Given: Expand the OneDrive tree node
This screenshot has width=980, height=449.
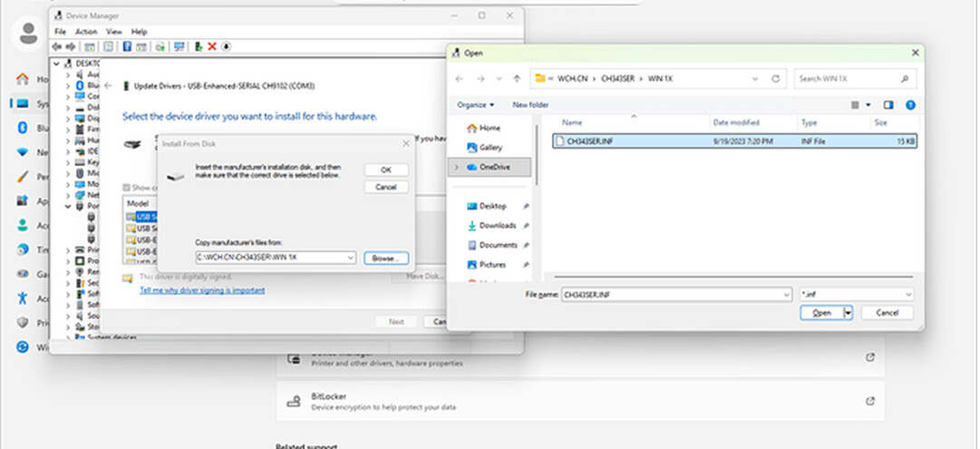Looking at the screenshot, I should [x=455, y=168].
